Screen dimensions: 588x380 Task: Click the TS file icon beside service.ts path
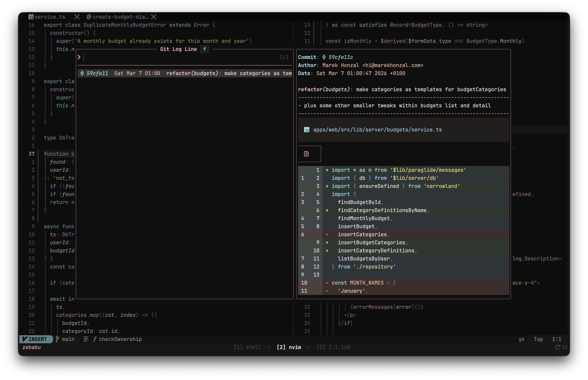click(x=307, y=130)
